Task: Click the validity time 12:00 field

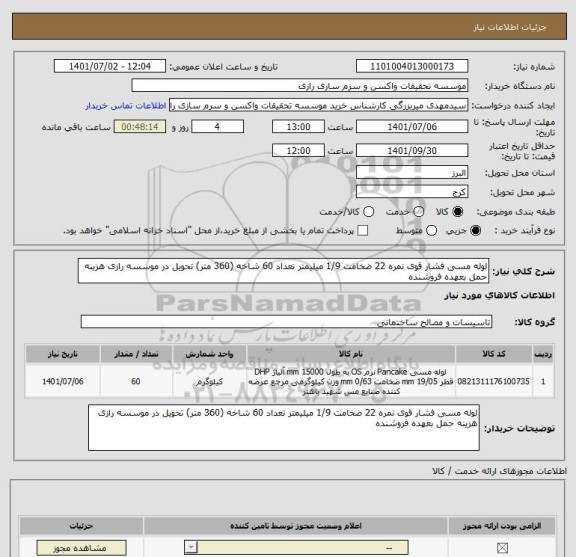Action: click(298, 151)
